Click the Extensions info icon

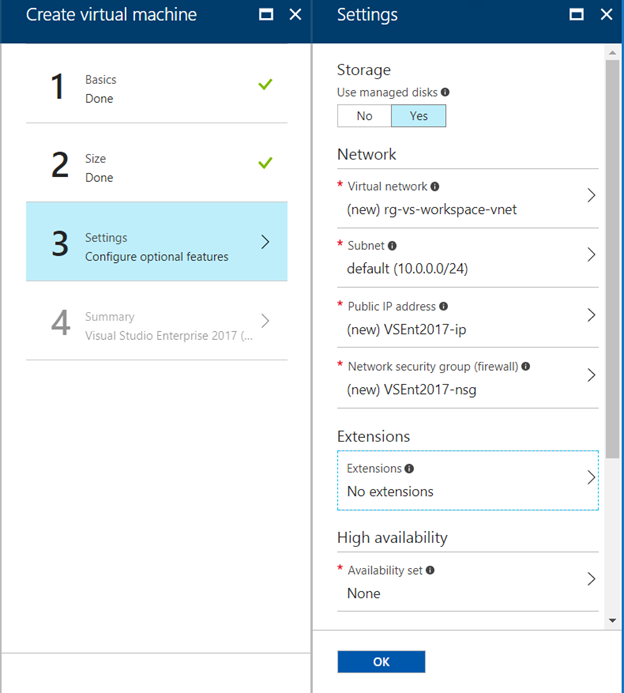409,468
